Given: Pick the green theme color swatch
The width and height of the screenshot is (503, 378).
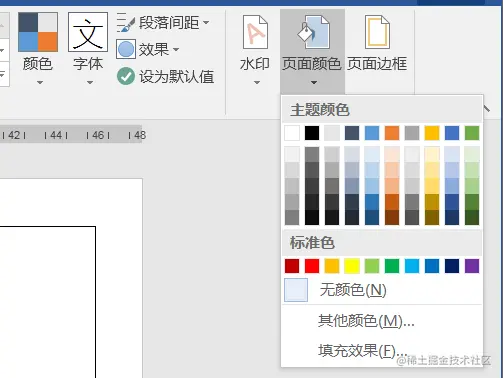Looking at the screenshot, I should (x=472, y=133).
